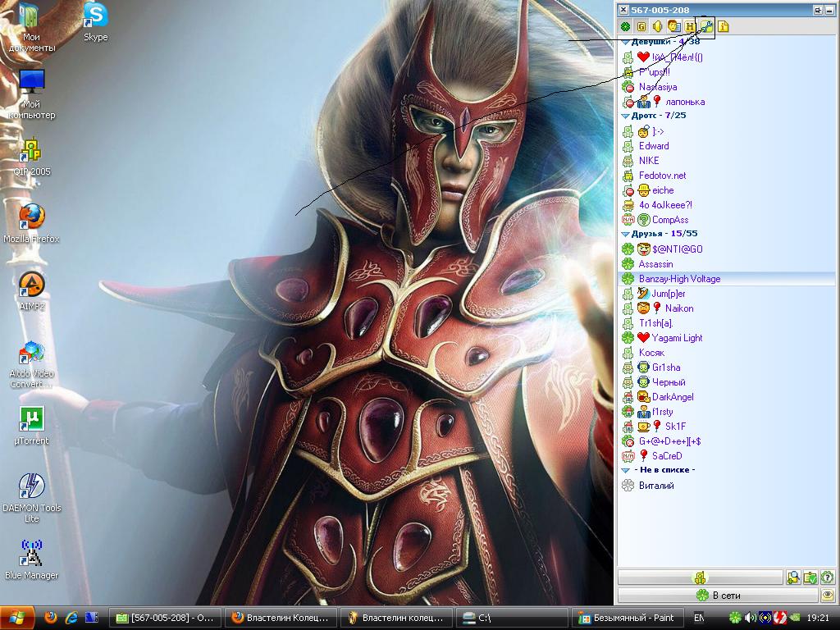840x630 pixels.
Task: Switch to C:\ explorer taskbar button
Action: point(511,618)
